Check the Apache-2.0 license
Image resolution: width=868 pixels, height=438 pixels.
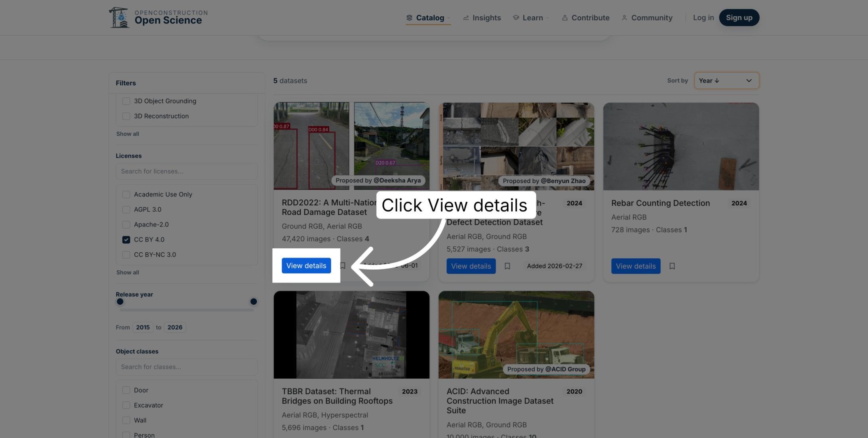pyautogui.click(x=126, y=225)
